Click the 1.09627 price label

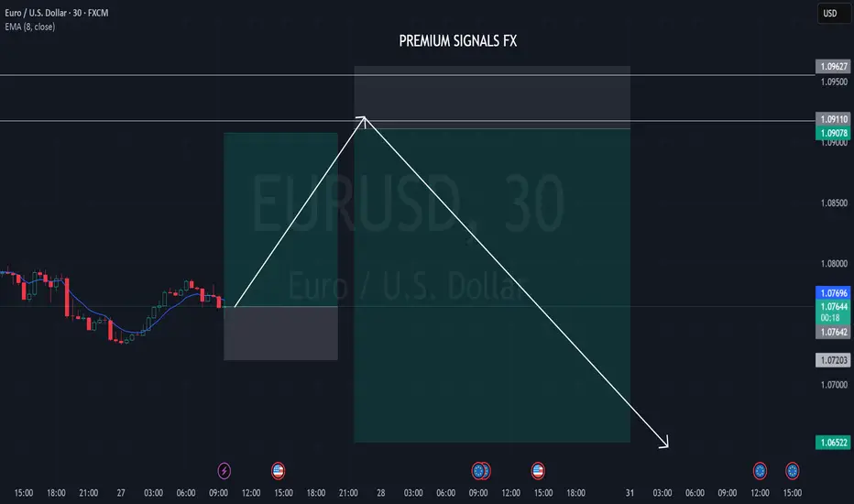tap(833, 67)
